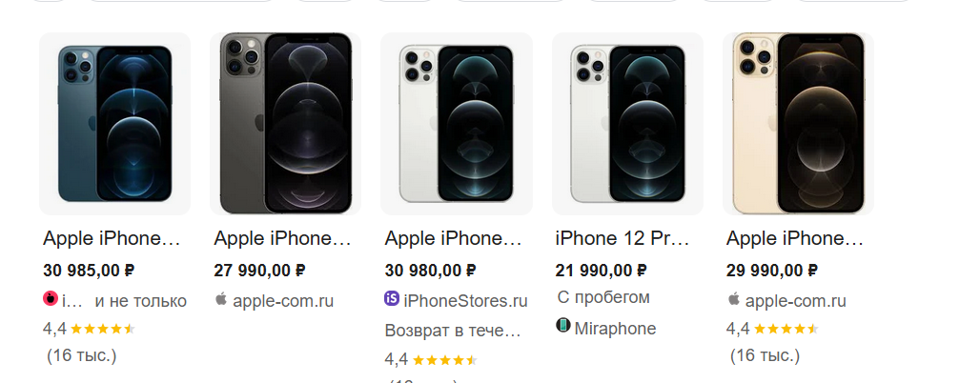Click the red store icon under 30 985,00 ₽

click(x=51, y=299)
